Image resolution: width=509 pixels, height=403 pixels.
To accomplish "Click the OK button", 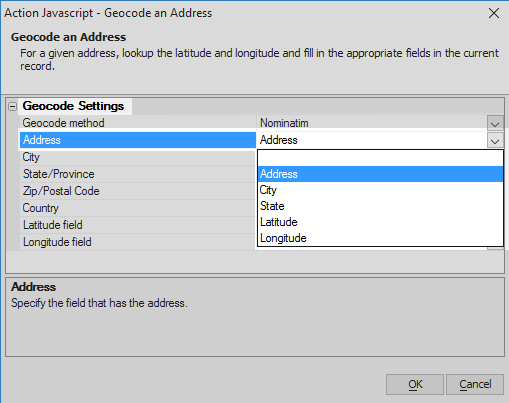I will tap(415, 384).
